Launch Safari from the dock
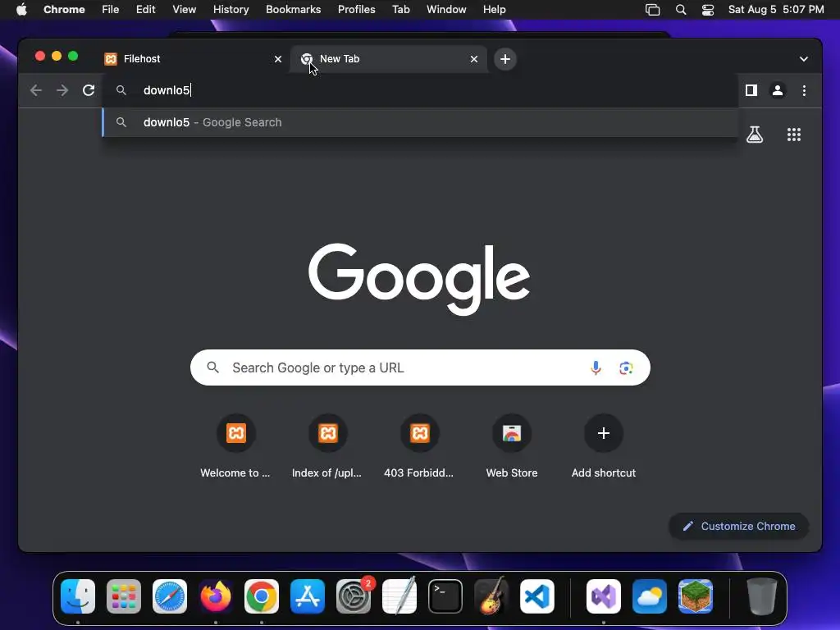 click(x=170, y=596)
